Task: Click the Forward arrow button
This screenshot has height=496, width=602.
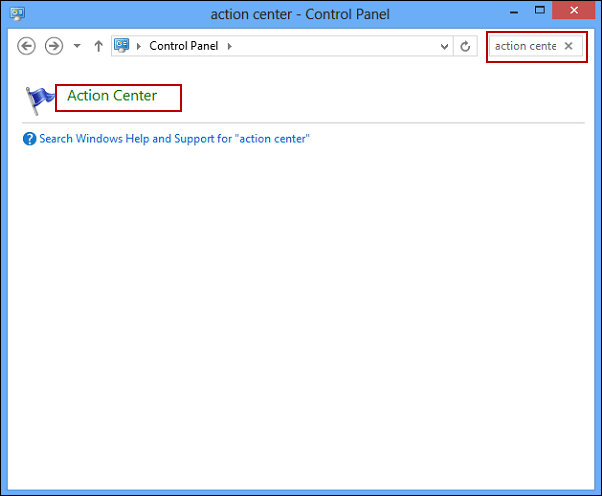Action: point(54,46)
